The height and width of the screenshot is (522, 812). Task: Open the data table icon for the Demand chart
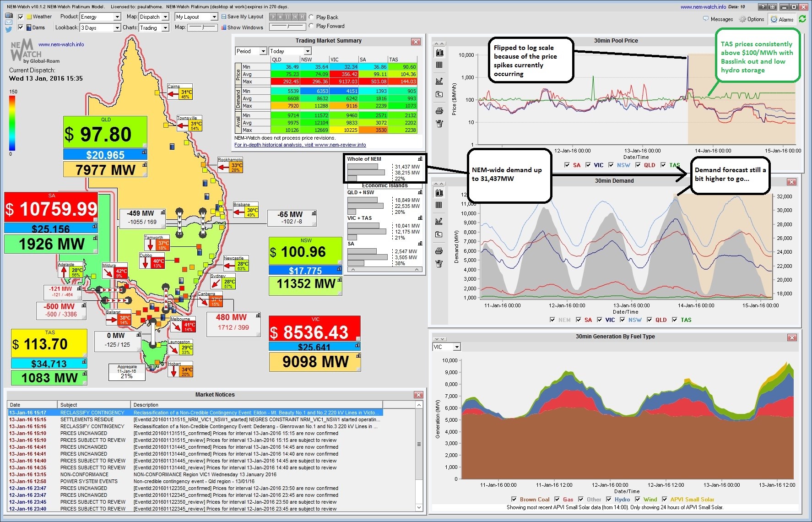tap(438, 205)
